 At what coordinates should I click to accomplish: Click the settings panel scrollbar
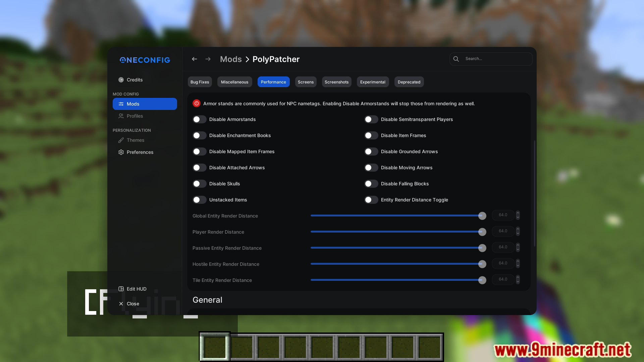click(534, 194)
